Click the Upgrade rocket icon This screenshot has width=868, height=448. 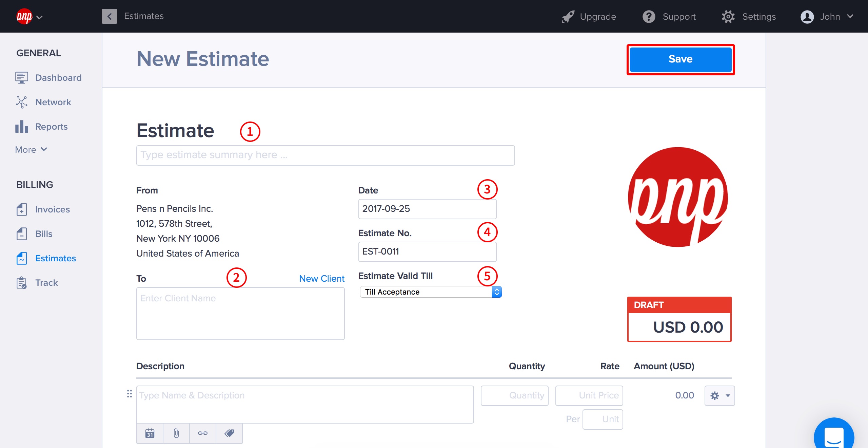[x=568, y=17]
